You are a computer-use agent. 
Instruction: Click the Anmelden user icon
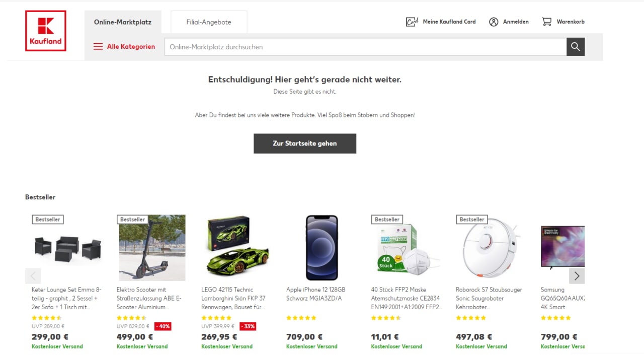click(494, 22)
